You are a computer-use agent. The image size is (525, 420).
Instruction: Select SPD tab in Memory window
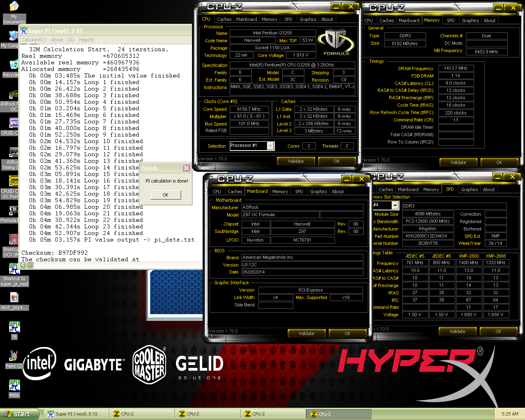point(450,21)
